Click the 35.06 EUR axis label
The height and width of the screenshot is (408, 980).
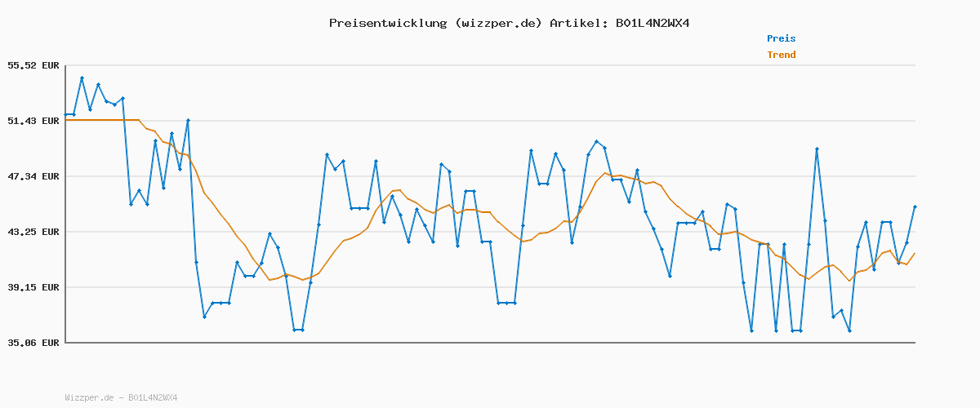point(33,343)
